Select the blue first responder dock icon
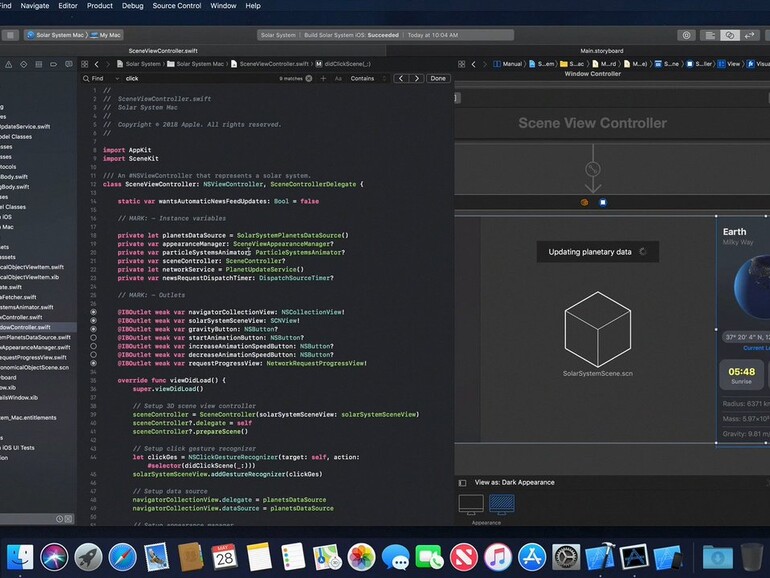The height and width of the screenshot is (578, 770). pyautogui.click(x=603, y=202)
